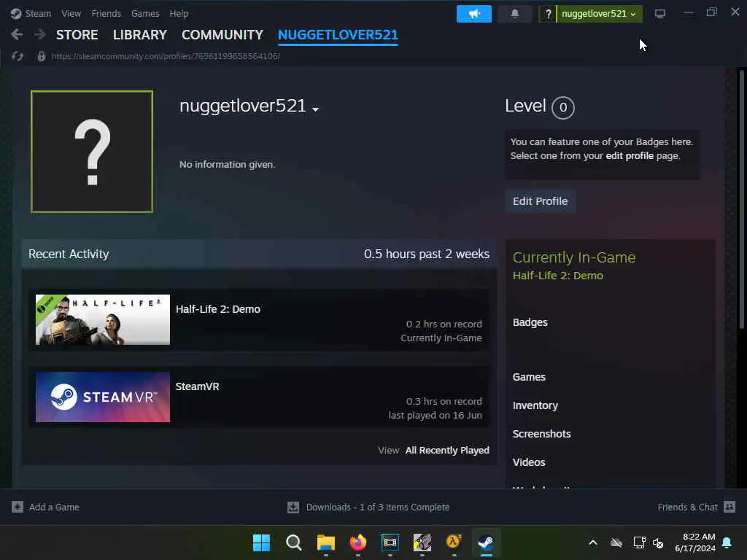Expand the profile name dropdown arrow

tap(315, 109)
